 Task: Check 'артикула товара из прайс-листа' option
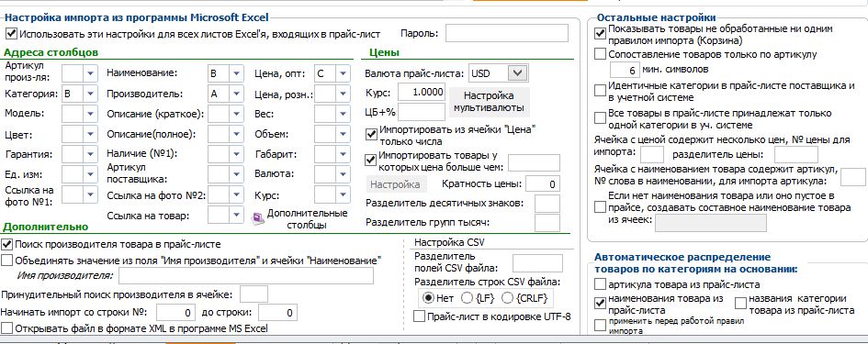[600, 284]
